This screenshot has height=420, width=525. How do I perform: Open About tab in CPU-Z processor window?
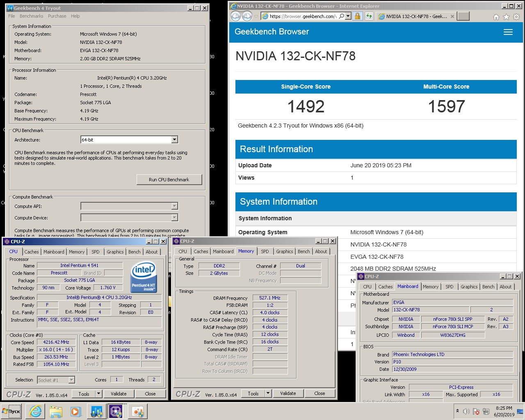coord(152,252)
